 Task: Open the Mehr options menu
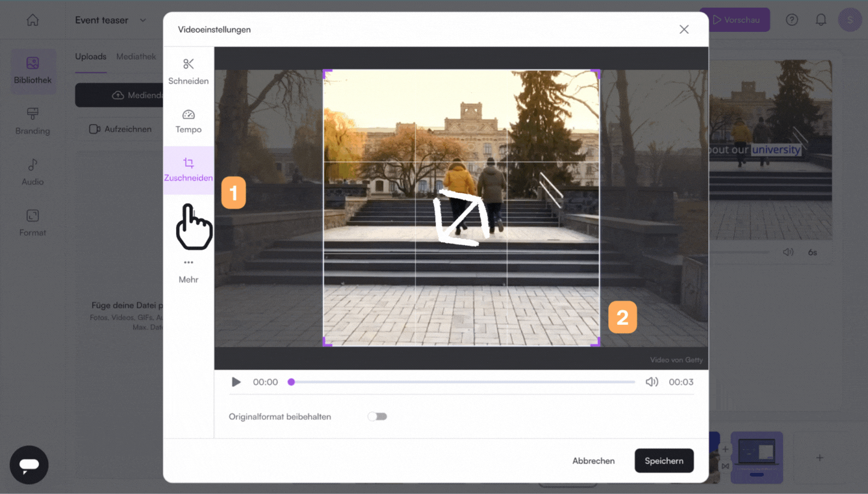[188, 271]
